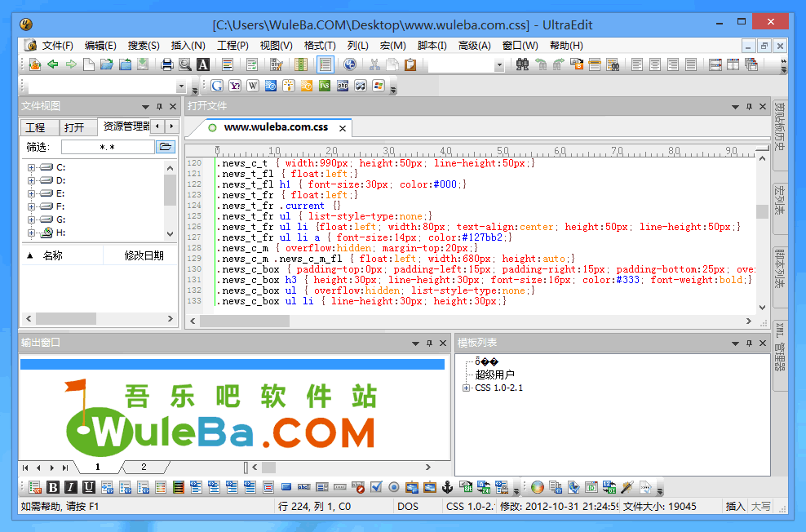Click the code editor vertical scrollbar thumb
The image size is (806, 532).
762,211
